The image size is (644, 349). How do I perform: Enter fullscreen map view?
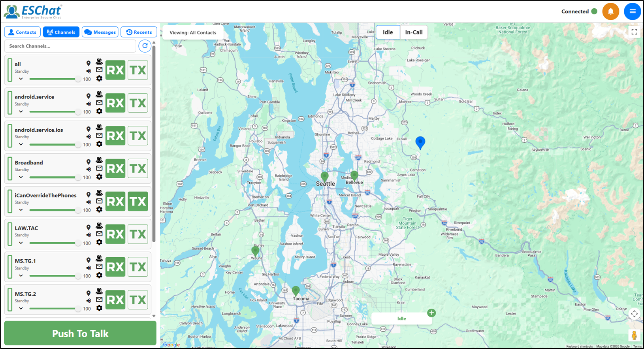[634, 32]
